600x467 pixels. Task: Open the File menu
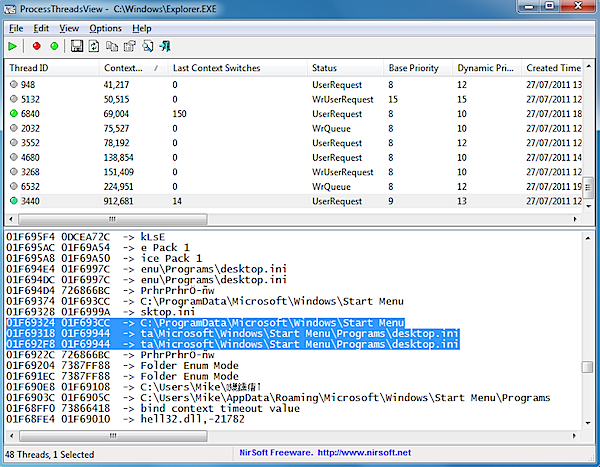click(16, 28)
